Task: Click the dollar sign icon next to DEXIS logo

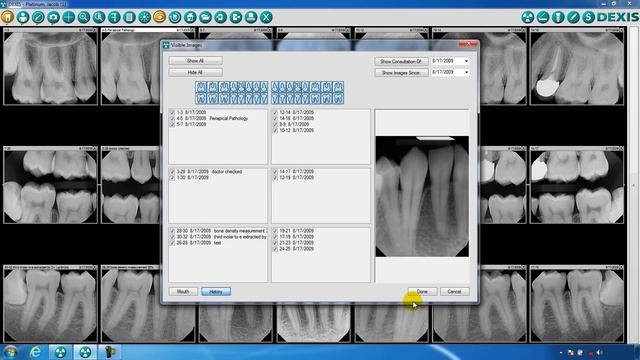Action: tap(588, 17)
